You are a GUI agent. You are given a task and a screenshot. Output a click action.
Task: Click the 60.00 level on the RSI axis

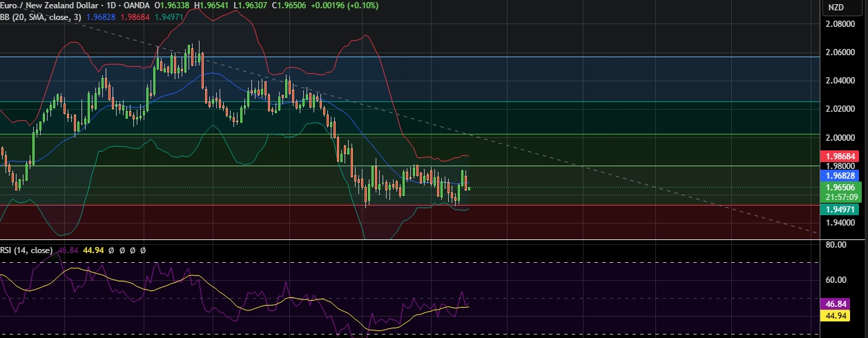click(x=837, y=280)
